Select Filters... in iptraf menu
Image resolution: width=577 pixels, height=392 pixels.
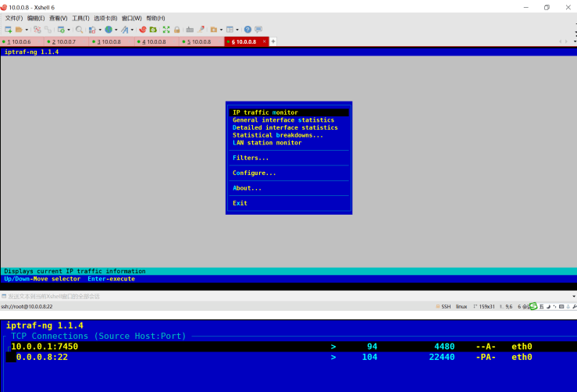tap(289, 158)
